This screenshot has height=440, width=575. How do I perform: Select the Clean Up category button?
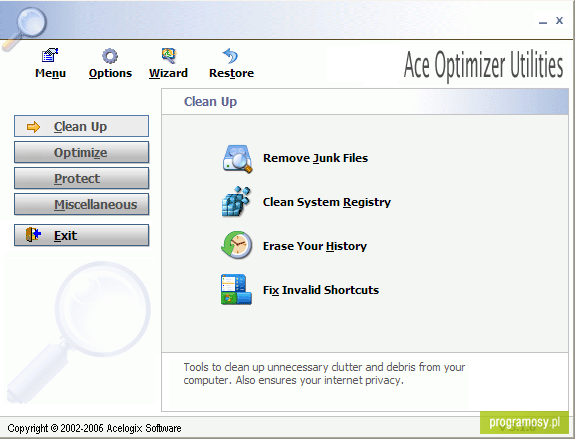point(81,126)
